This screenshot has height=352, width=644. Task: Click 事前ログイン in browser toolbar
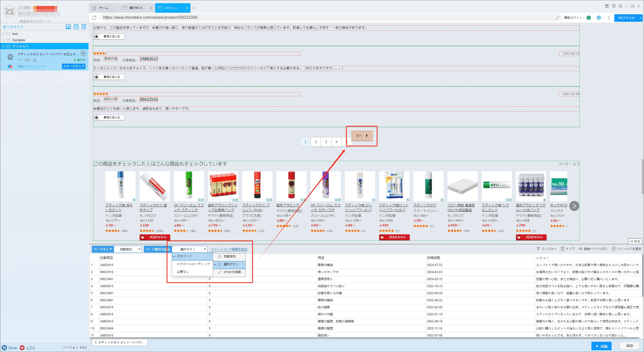[x=573, y=18]
